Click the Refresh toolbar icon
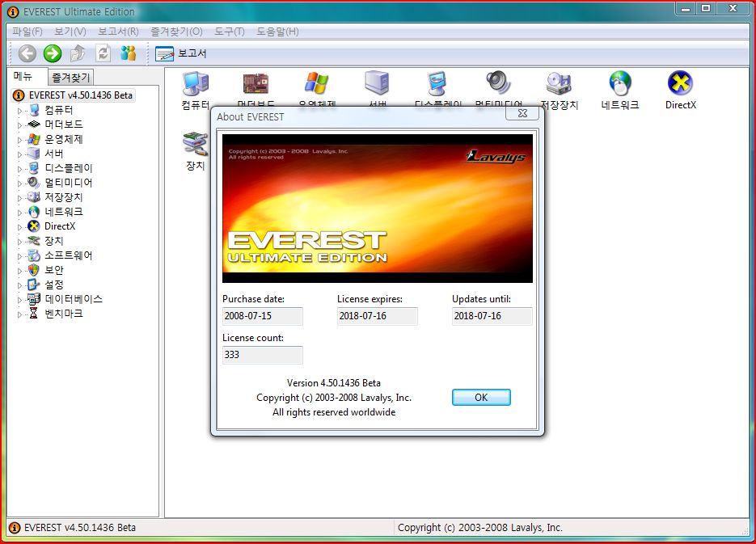 tap(103, 53)
